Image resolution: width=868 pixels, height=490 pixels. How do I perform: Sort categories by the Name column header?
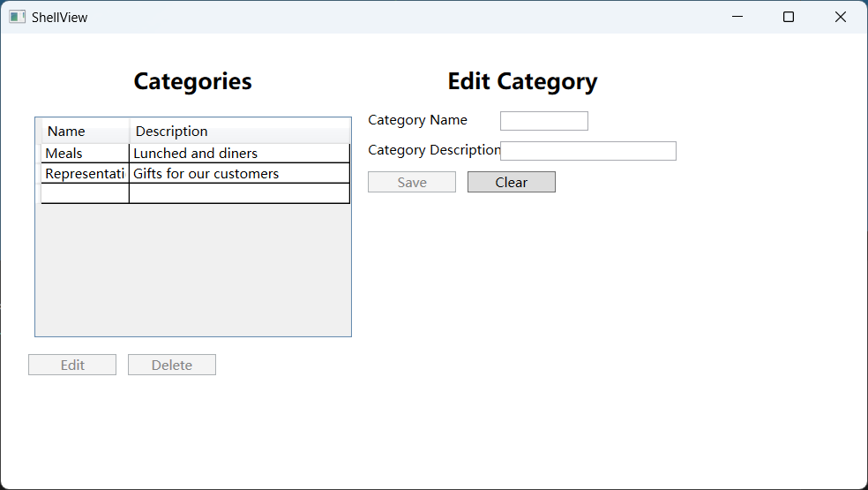[x=85, y=132]
